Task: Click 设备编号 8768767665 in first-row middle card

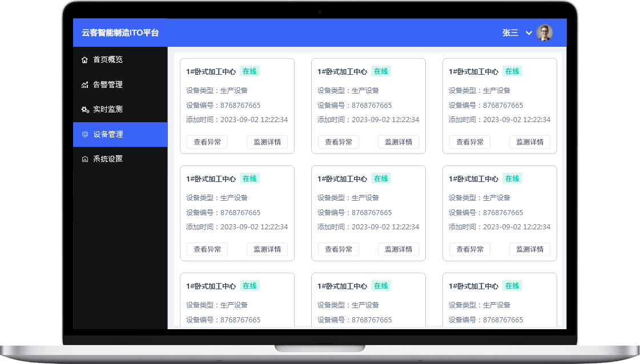Action: pos(355,106)
